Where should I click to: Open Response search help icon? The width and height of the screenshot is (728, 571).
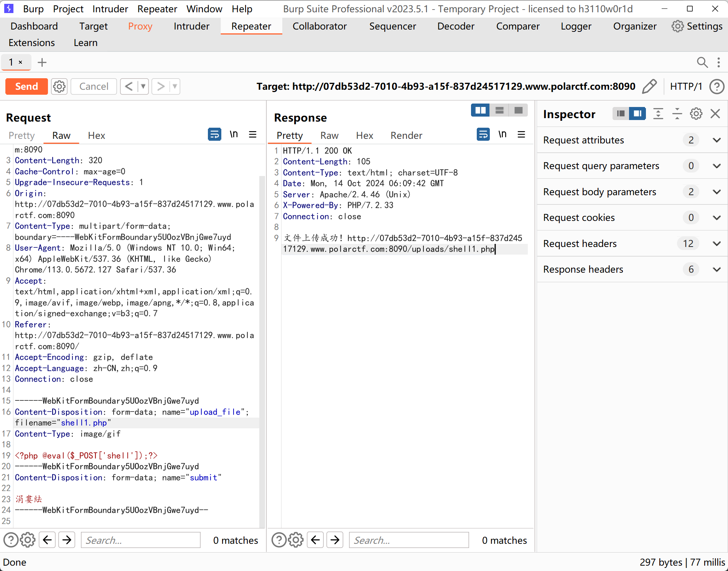[x=279, y=540]
